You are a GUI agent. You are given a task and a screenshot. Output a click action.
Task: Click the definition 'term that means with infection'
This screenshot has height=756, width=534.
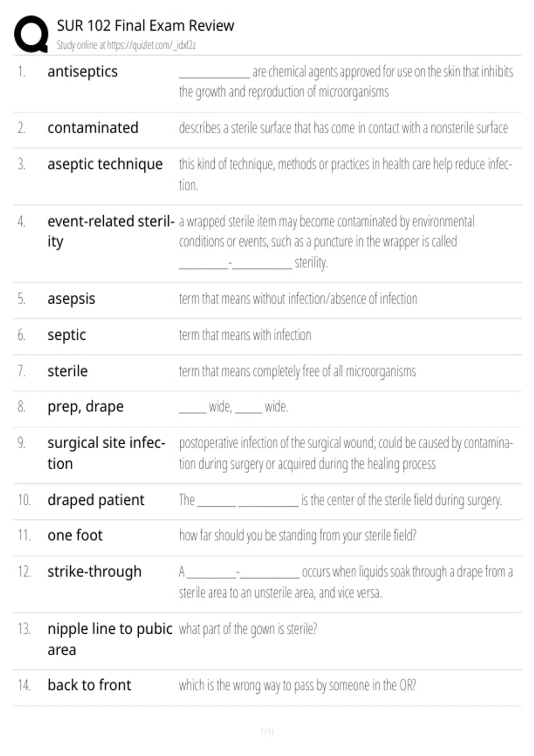245,335
